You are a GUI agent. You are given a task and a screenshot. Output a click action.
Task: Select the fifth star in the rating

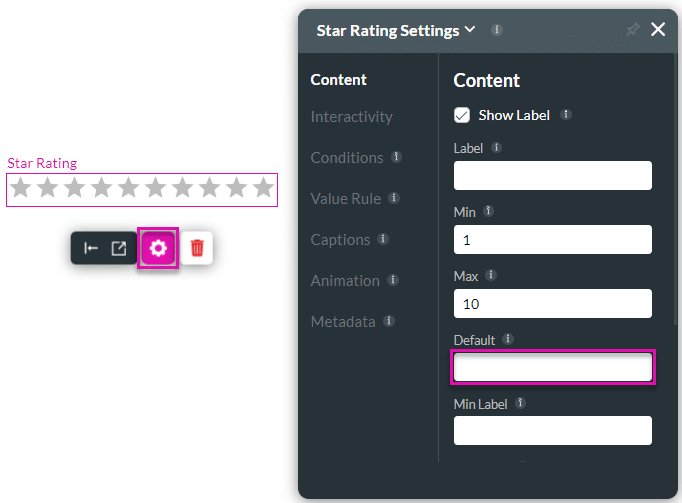[x=128, y=188]
